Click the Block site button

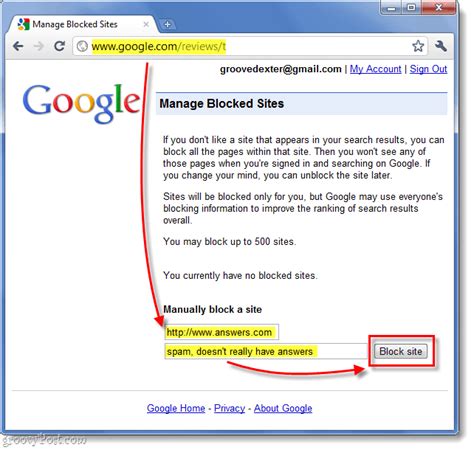[x=401, y=351]
